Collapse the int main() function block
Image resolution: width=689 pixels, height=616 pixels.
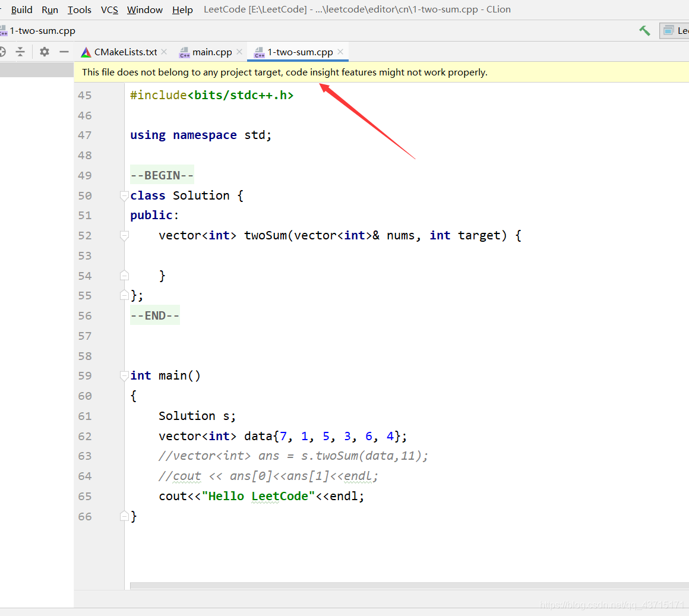(124, 375)
